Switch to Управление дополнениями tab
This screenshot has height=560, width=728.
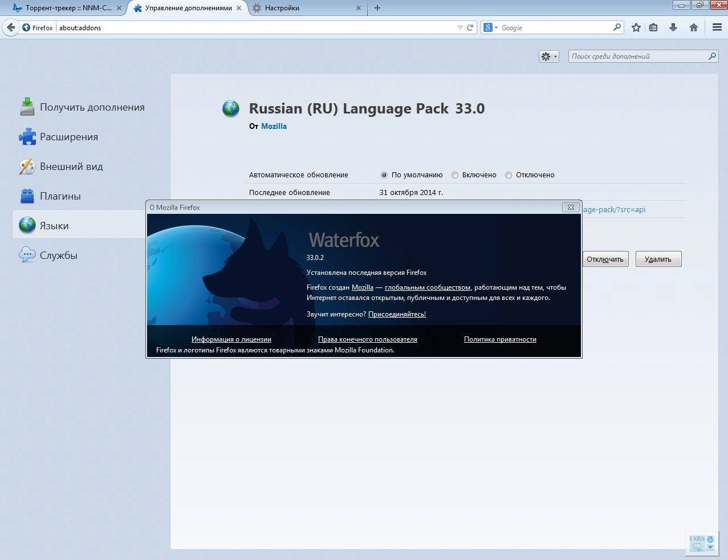coord(188,8)
